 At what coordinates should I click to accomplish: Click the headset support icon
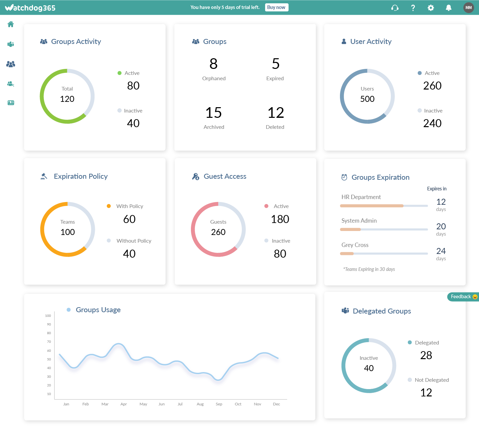pos(395,8)
